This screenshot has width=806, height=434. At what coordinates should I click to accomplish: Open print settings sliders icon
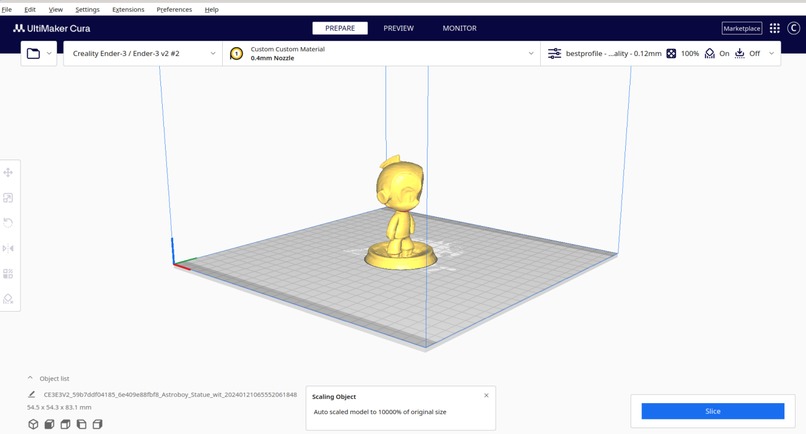tap(554, 53)
